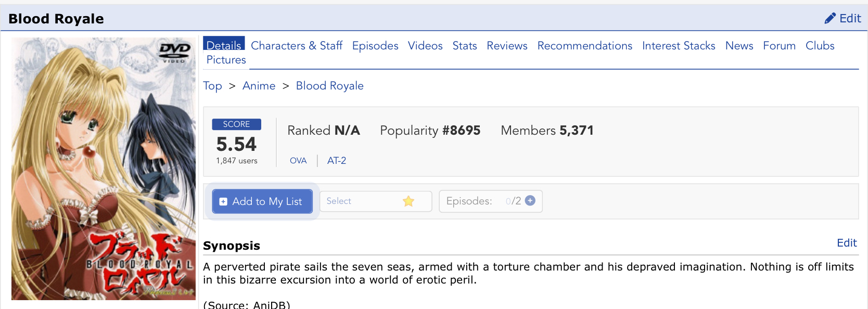Open the News tab
Screen dimensions: 868x309
pos(739,46)
